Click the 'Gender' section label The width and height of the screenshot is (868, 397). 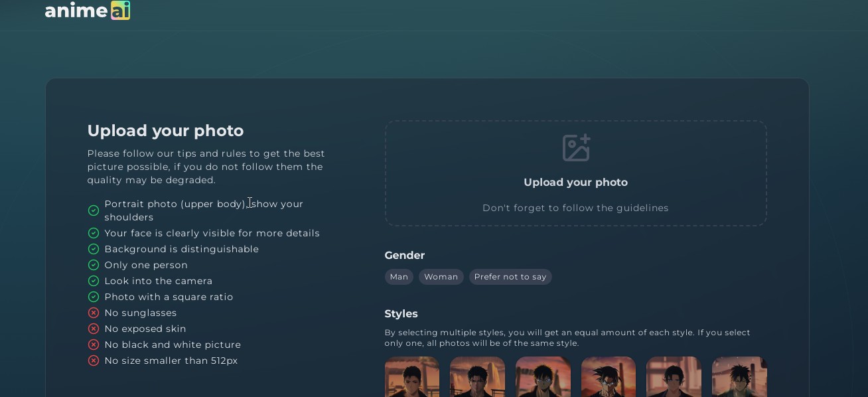[x=405, y=255]
